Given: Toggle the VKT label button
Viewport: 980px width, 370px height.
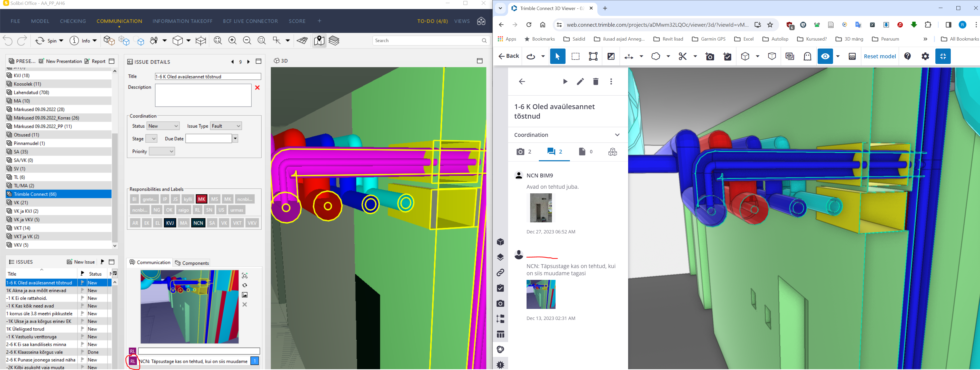Looking at the screenshot, I should [237, 223].
